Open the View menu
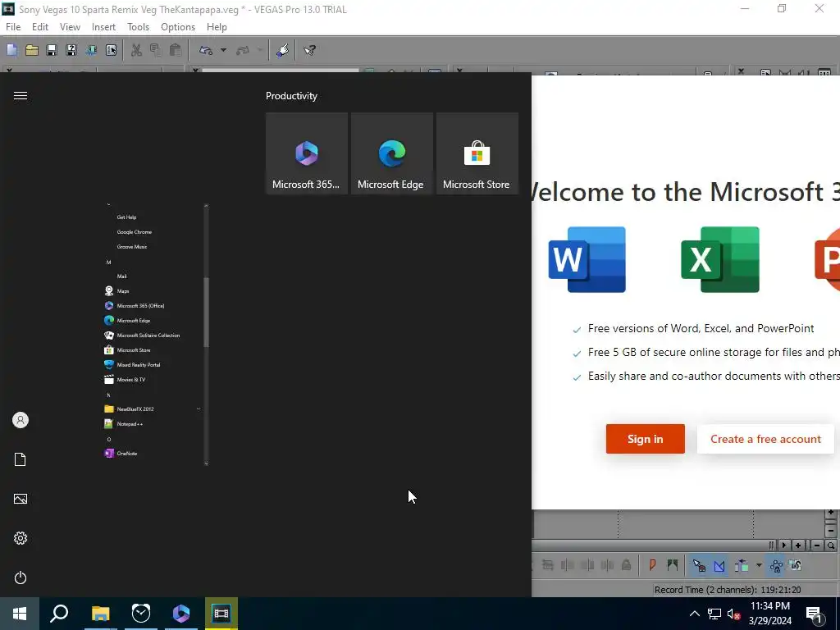The width and height of the screenshot is (840, 630). pos(70,27)
